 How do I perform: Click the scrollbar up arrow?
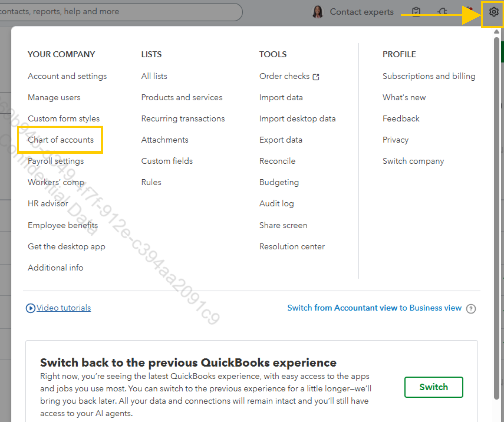(497, 31)
